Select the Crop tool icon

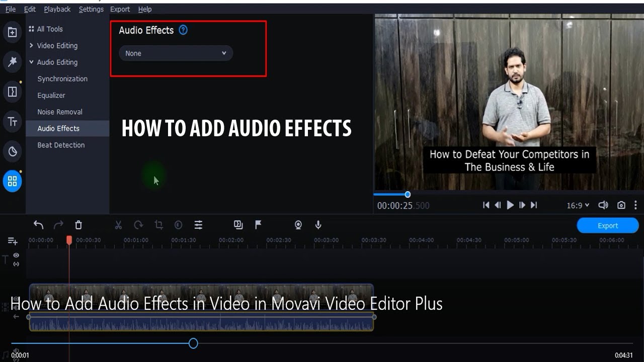158,225
